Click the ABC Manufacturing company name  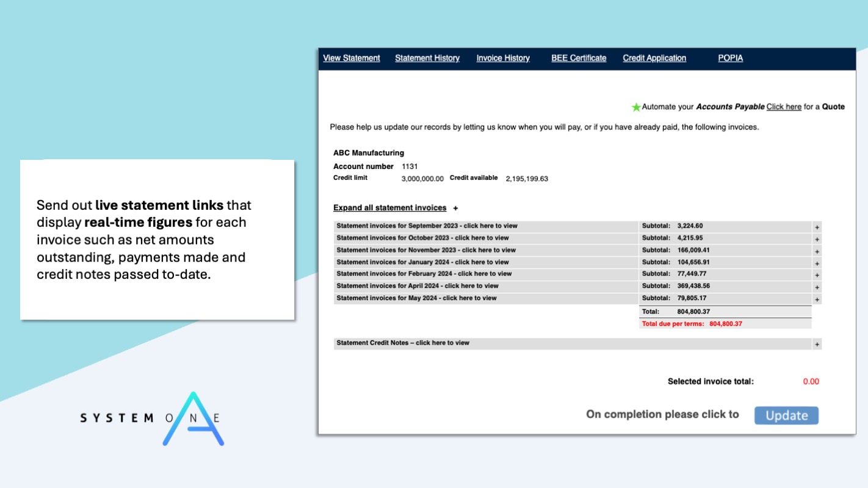click(369, 152)
